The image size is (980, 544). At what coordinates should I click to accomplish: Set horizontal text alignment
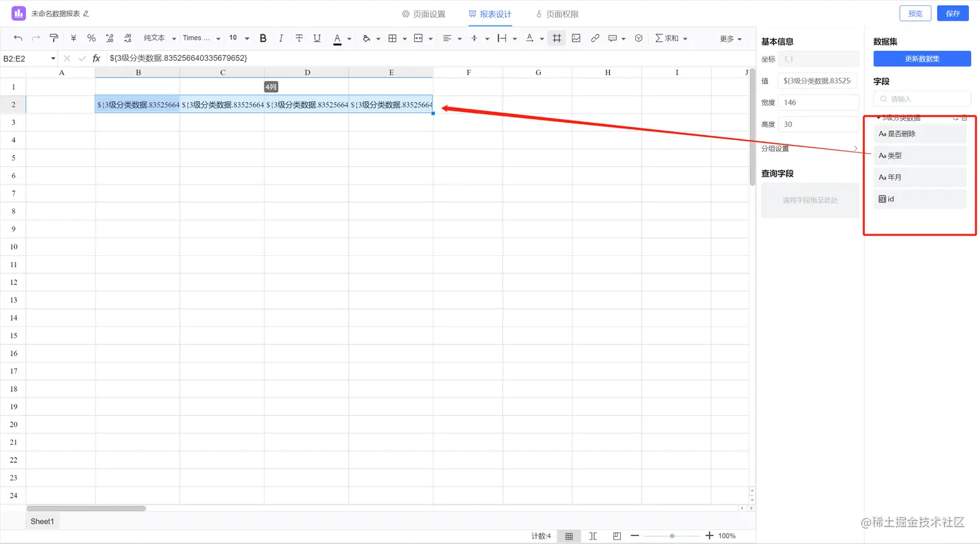coord(447,38)
